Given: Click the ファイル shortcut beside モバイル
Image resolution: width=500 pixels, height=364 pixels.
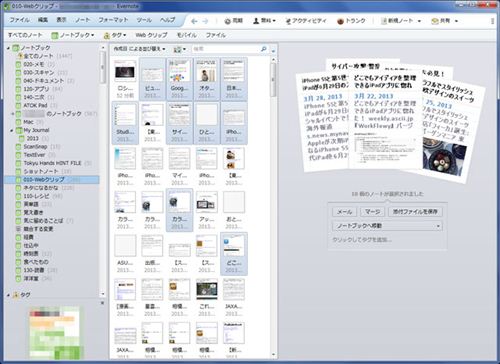Looking at the screenshot, I should pyautogui.click(x=216, y=35).
